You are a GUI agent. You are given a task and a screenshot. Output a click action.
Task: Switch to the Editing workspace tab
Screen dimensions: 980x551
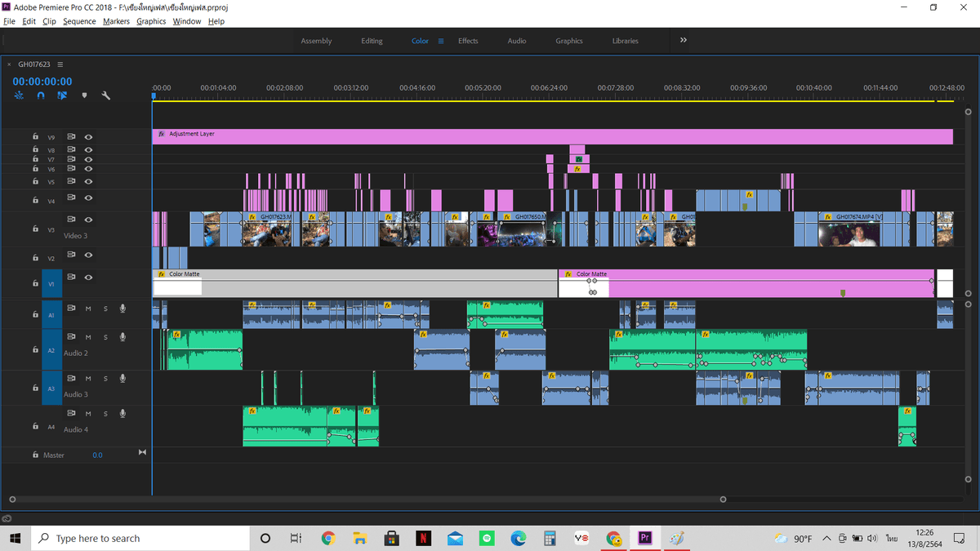pyautogui.click(x=372, y=41)
